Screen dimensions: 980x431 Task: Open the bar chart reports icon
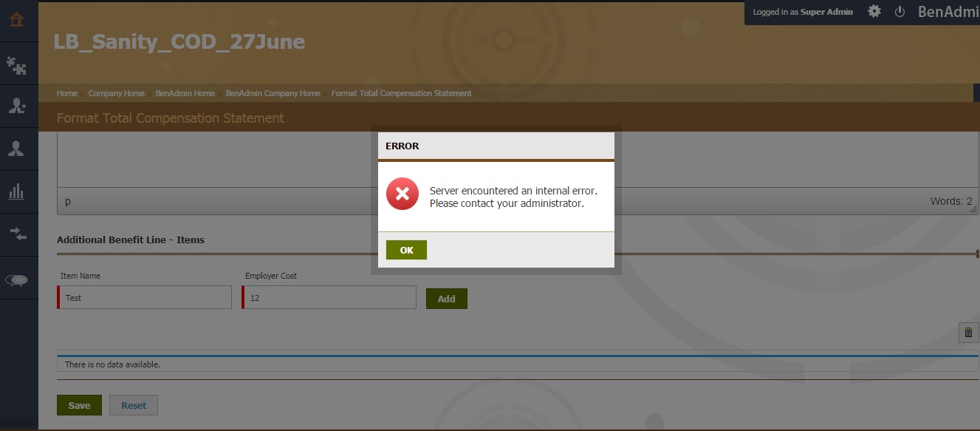click(16, 191)
